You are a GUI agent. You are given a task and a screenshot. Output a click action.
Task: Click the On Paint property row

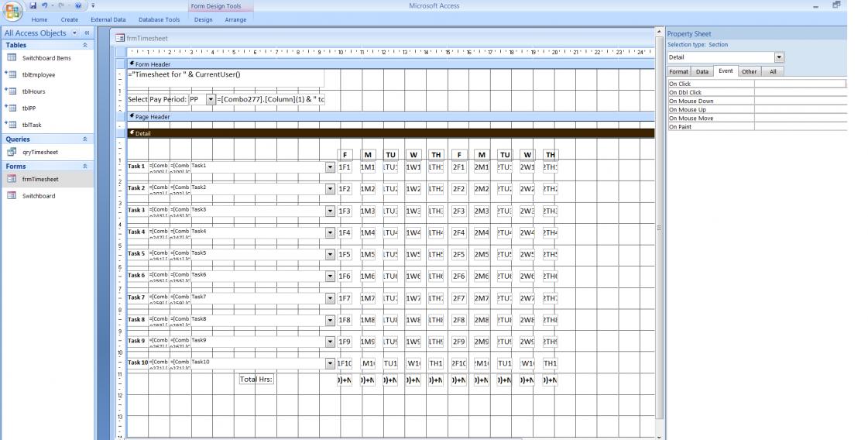757,127
